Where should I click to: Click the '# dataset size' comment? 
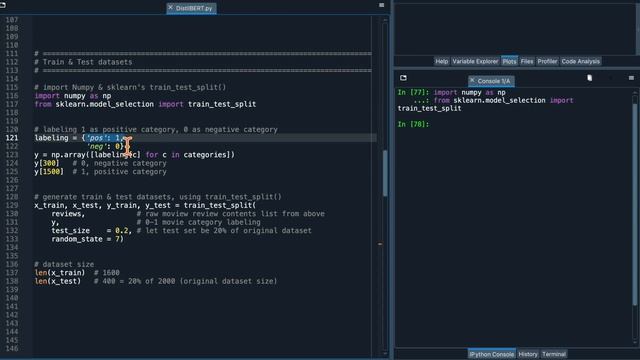(64, 264)
